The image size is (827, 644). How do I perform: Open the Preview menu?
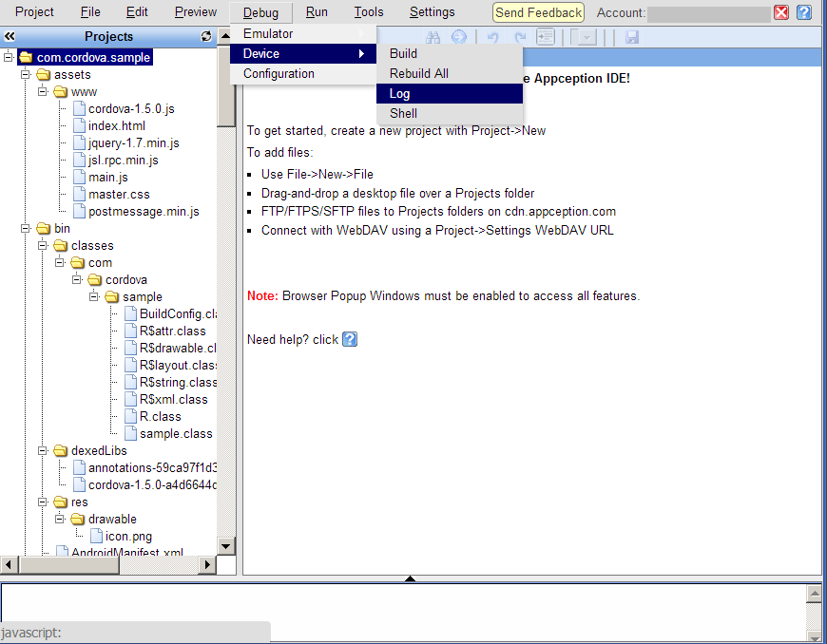coord(196,11)
